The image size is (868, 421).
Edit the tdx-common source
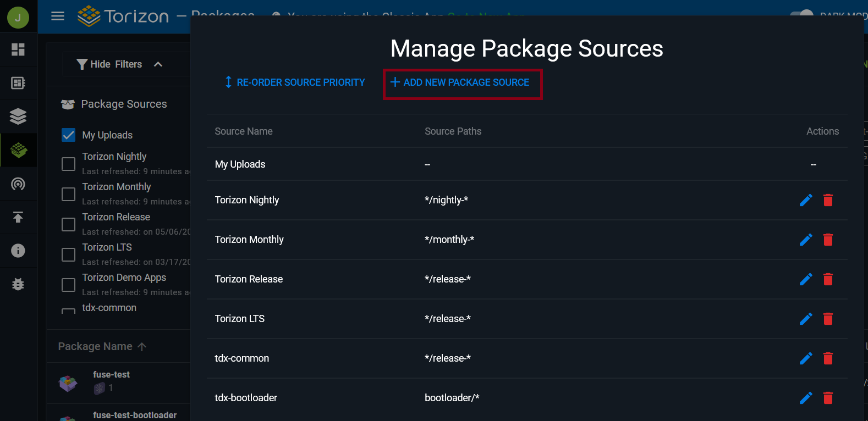[806, 358]
